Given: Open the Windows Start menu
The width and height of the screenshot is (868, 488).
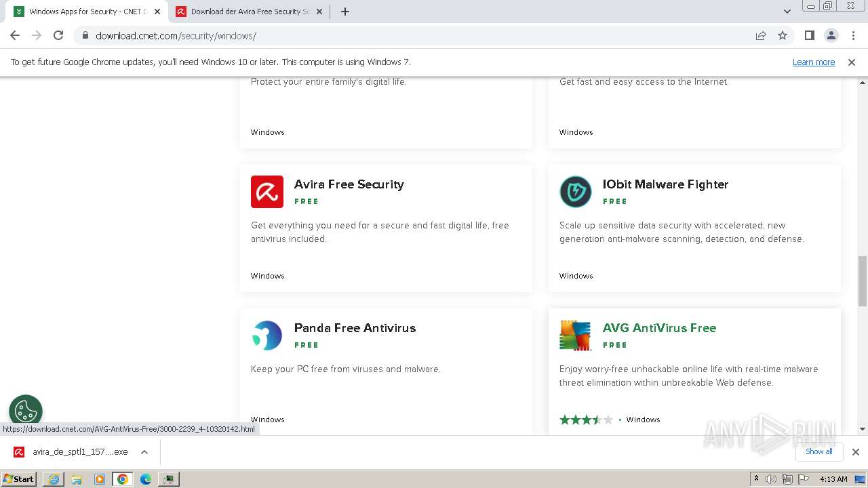Looking at the screenshot, I should (x=19, y=479).
